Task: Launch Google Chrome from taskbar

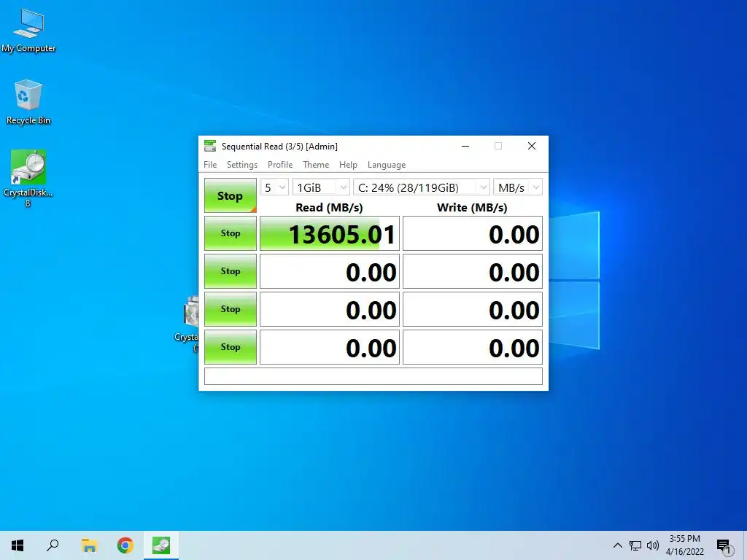Action: click(125, 545)
